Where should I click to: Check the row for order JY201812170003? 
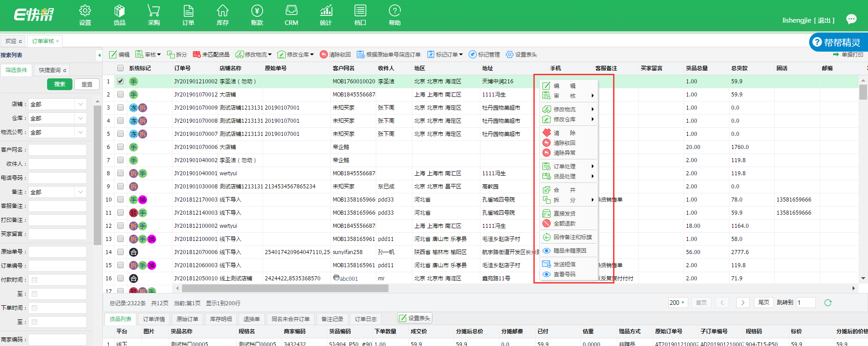(120, 199)
